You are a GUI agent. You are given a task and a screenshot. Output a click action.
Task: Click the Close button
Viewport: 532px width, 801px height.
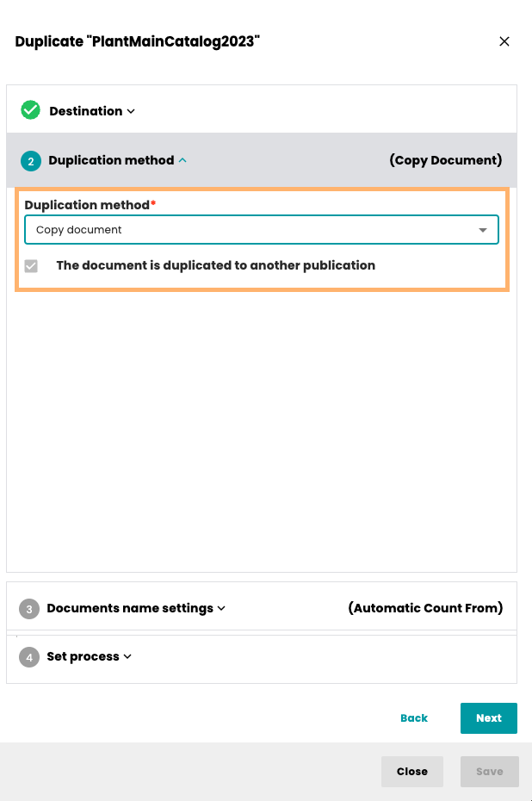pyautogui.click(x=411, y=771)
